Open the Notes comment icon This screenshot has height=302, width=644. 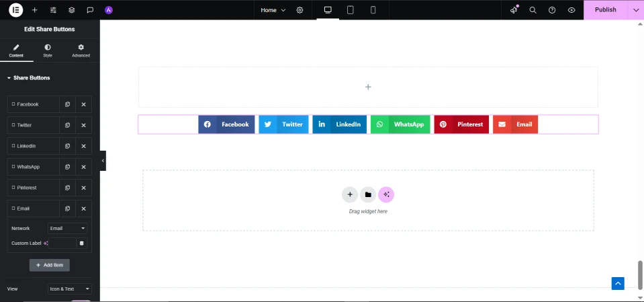click(x=91, y=10)
